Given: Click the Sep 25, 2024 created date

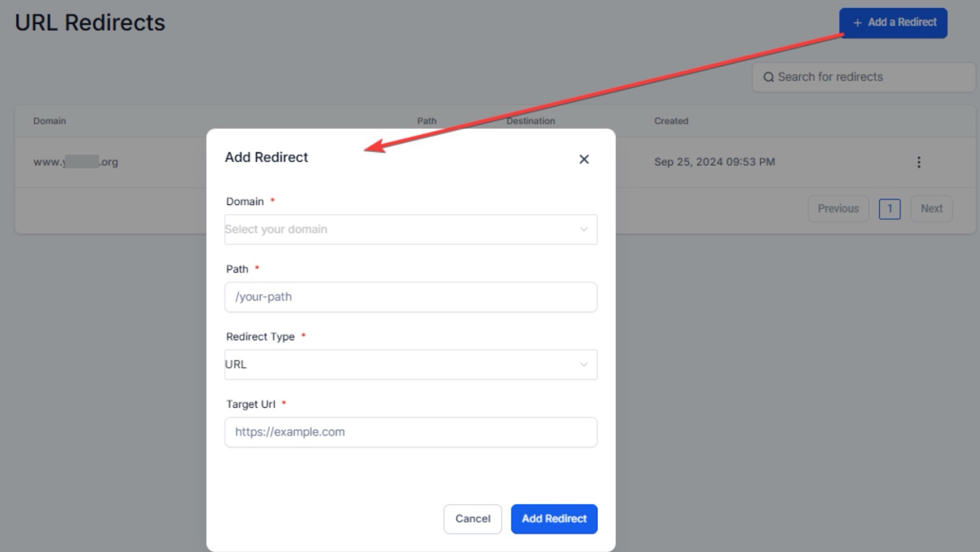Looking at the screenshot, I should [x=714, y=162].
